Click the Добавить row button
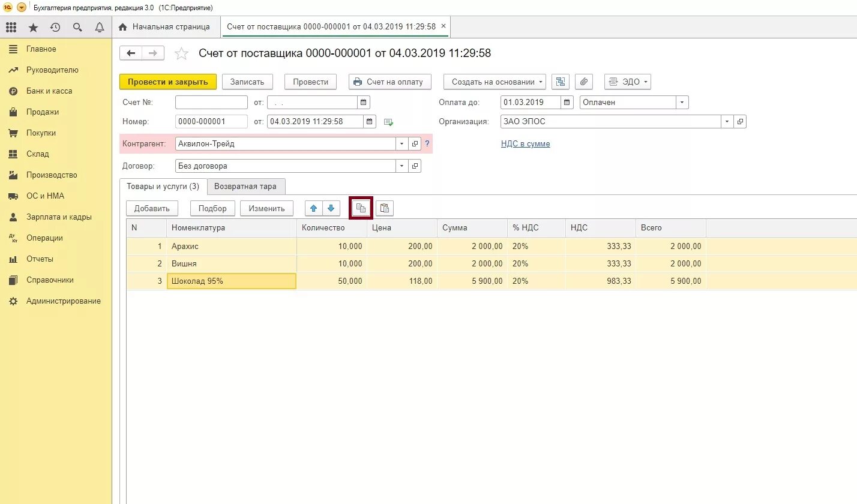Screen dimensions: 857x504 tap(152, 209)
